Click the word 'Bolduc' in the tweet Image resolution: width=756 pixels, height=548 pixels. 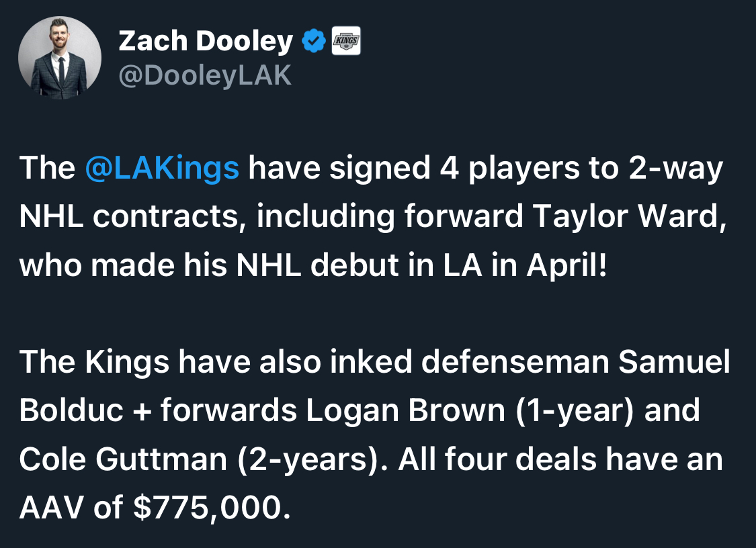[x=71, y=410]
